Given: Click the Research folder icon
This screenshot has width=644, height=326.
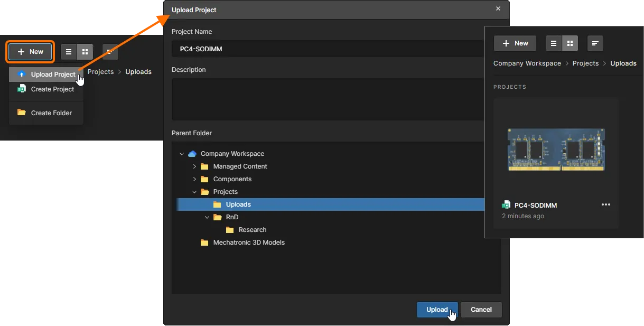Looking at the screenshot, I should [230, 230].
